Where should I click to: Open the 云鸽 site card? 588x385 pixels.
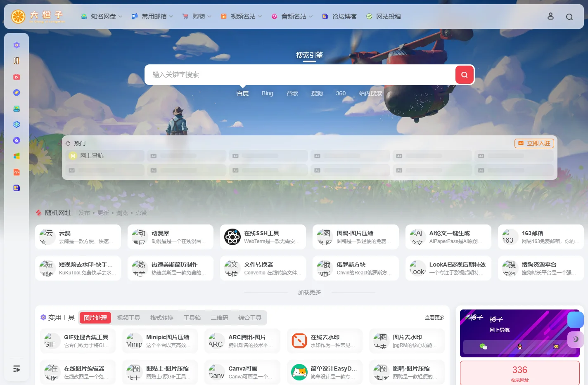click(x=78, y=237)
